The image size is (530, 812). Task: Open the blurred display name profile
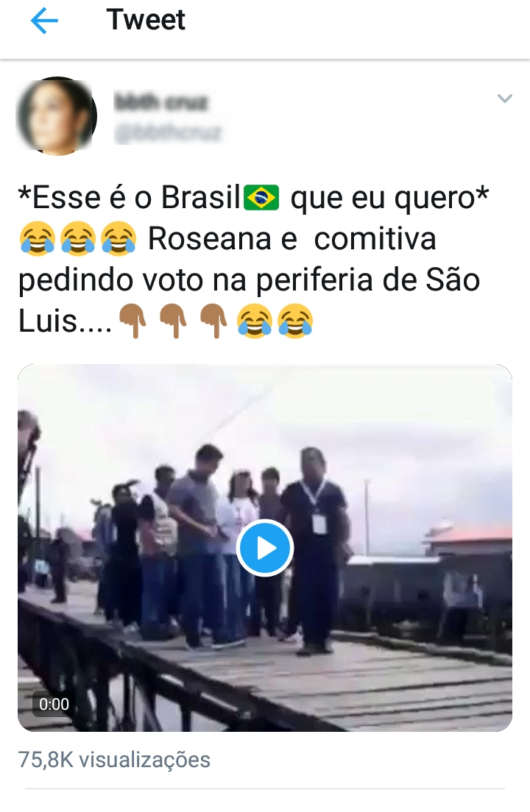(x=160, y=102)
